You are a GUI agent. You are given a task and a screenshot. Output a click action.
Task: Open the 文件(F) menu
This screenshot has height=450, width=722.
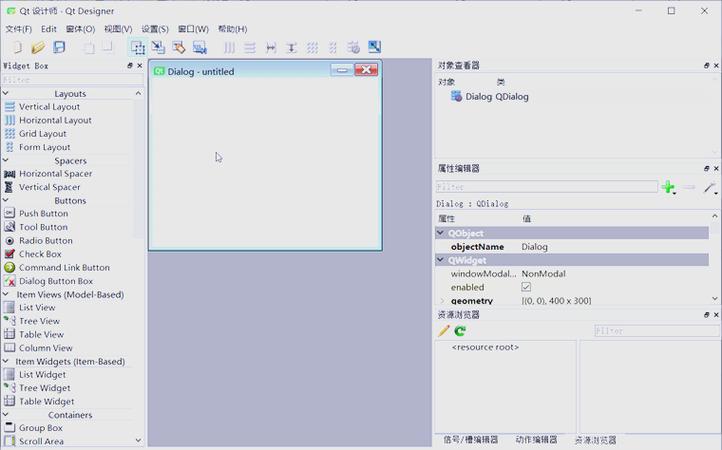(x=18, y=29)
